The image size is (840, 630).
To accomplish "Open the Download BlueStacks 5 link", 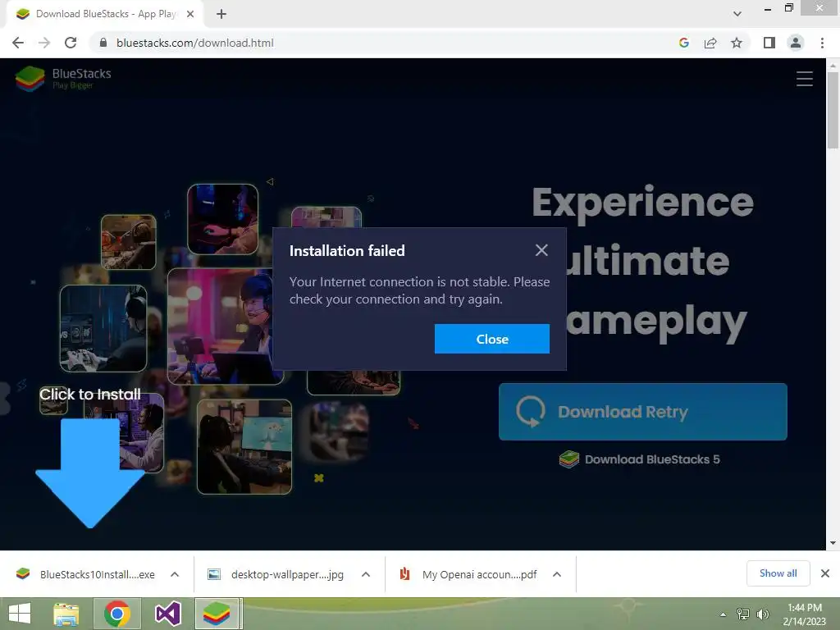I will coord(640,459).
